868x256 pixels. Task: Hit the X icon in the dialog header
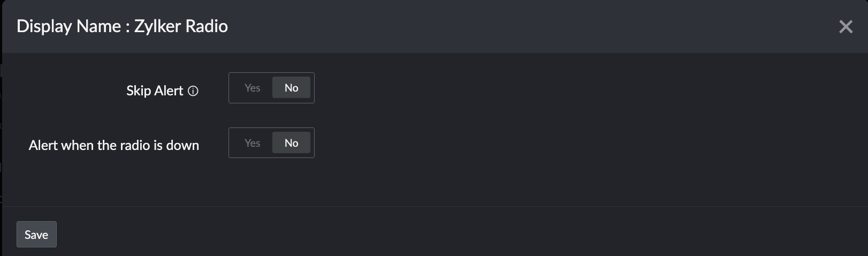(x=846, y=27)
